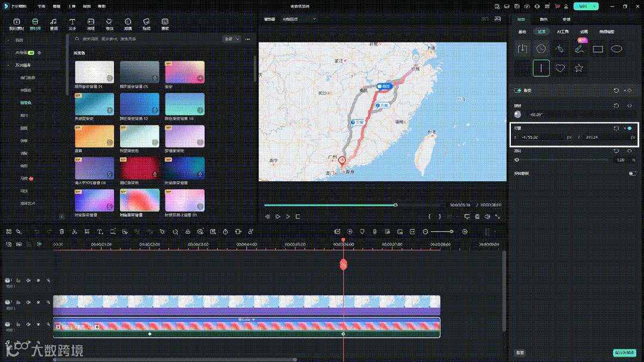Screen dimensions: 644x362
Task: Click the feather (羽化) strength slider
Action: (563, 160)
